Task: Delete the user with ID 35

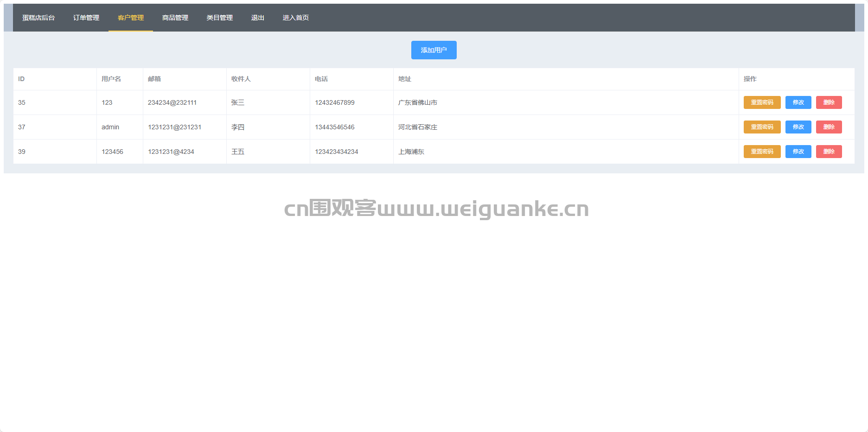Action: [x=829, y=102]
